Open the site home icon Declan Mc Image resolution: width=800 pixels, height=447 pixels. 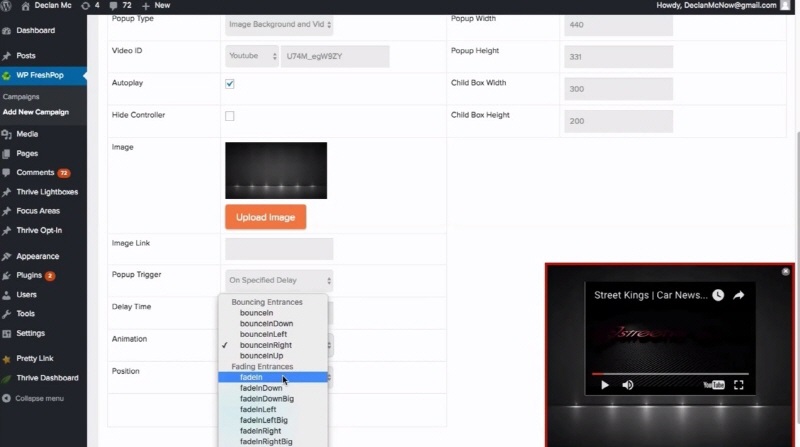25,6
